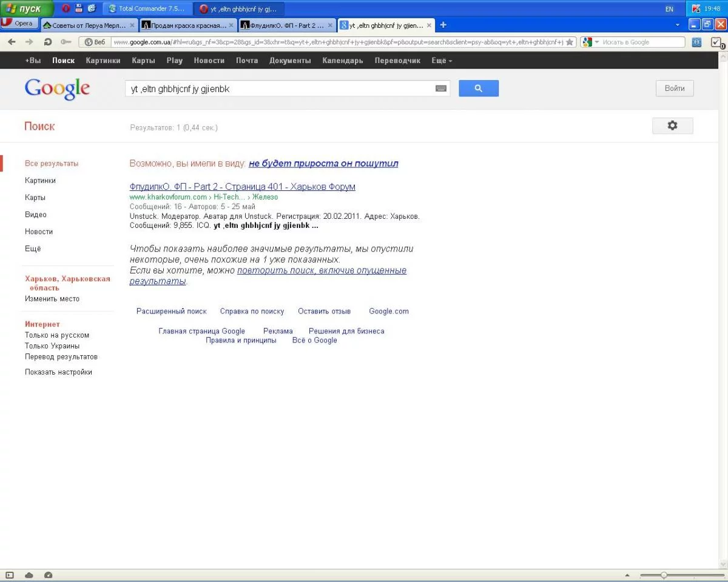Open the zoom options arrow in the status bar
Viewport: 728px width, 582px height.
tap(627, 575)
